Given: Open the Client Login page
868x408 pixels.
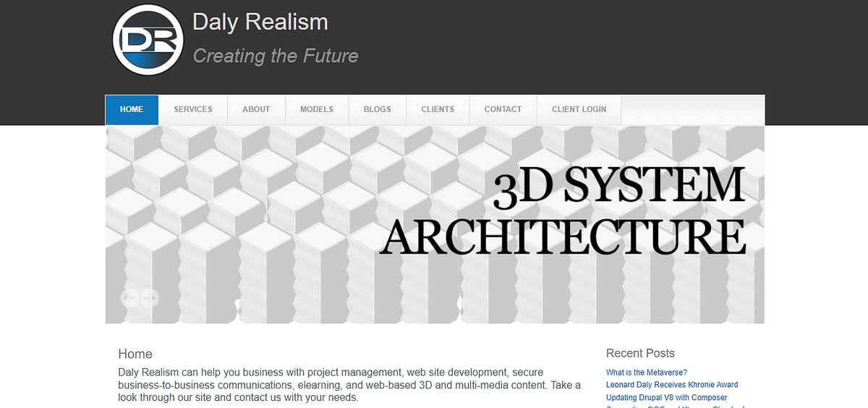Looking at the screenshot, I should click(x=579, y=109).
